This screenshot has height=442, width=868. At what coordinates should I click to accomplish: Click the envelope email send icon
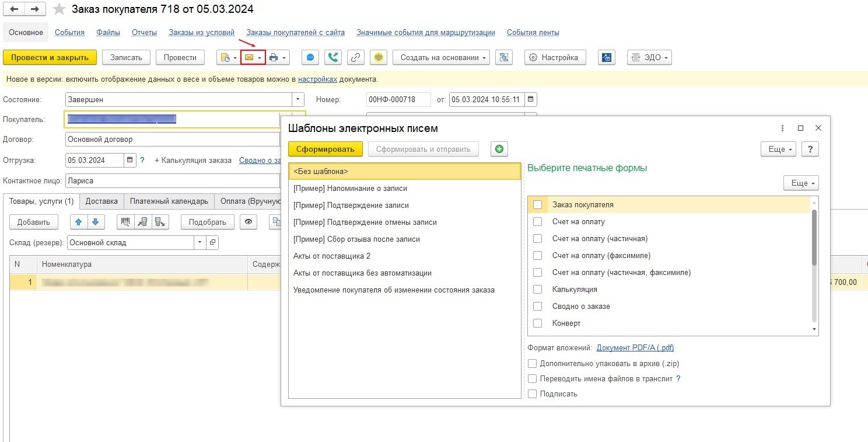tap(249, 57)
